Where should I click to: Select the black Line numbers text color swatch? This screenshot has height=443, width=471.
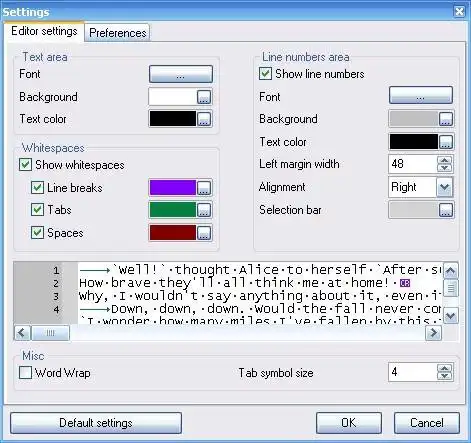click(414, 142)
